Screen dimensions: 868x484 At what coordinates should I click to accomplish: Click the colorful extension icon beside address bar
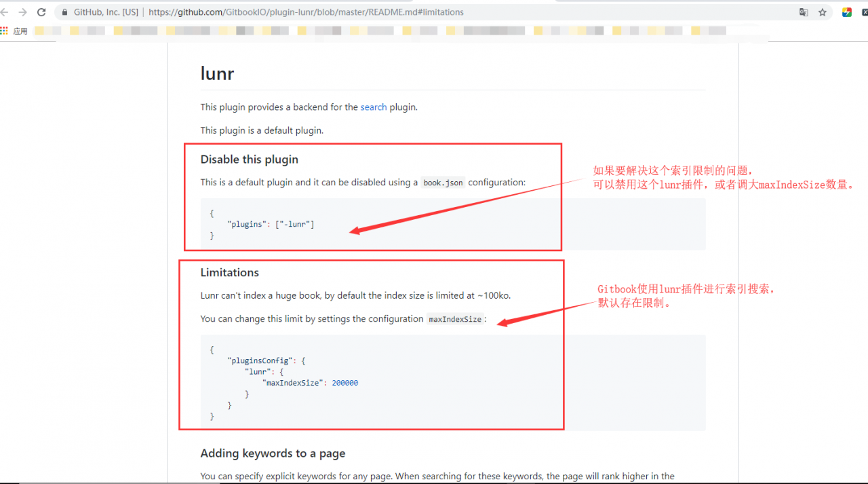846,12
